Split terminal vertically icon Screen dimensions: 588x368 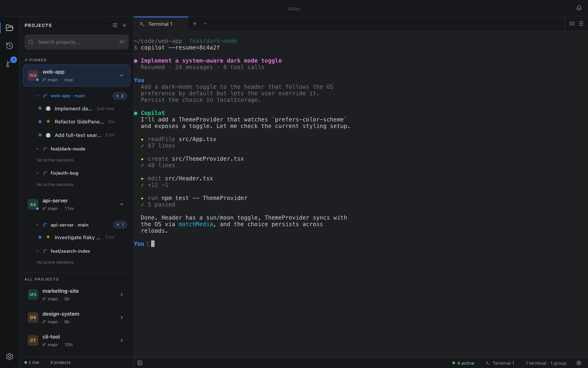point(572,24)
